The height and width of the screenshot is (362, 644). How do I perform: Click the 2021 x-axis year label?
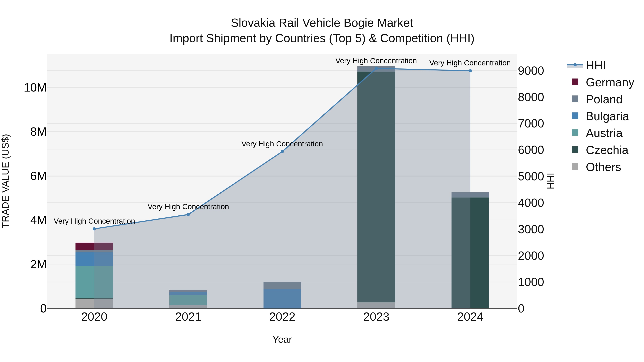(x=188, y=317)
